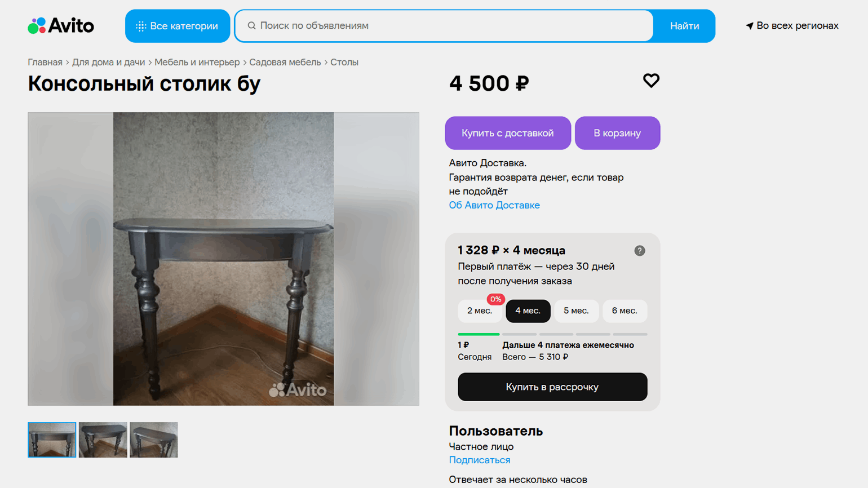Open the Все категории menu
Screen dimensions: 868x488
pyautogui.click(x=178, y=26)
